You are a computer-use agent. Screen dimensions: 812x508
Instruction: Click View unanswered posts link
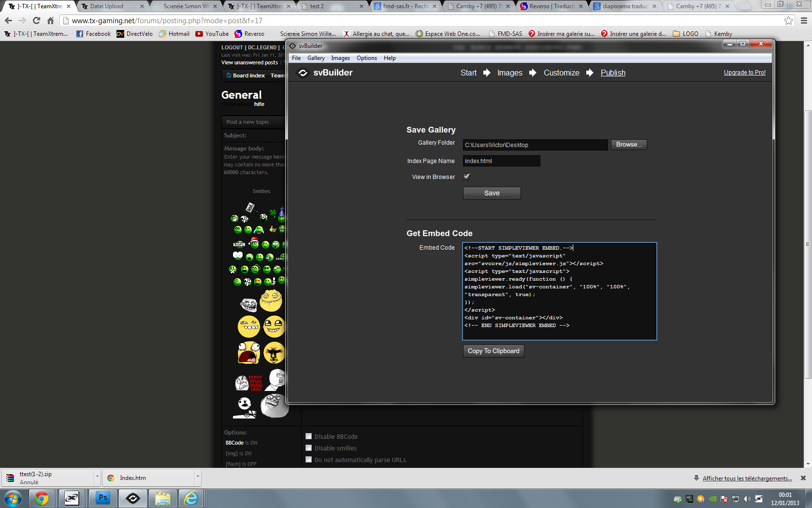[x=249, y=62]
